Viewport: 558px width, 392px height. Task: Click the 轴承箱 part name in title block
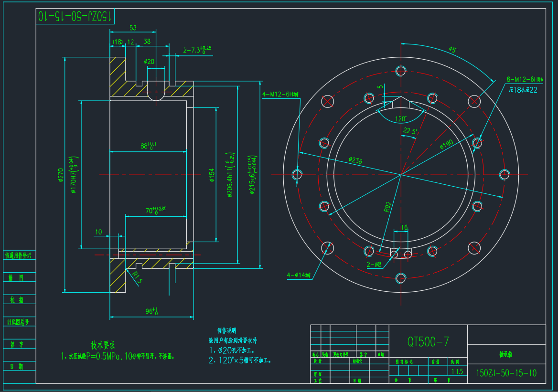tap(505, 355)
